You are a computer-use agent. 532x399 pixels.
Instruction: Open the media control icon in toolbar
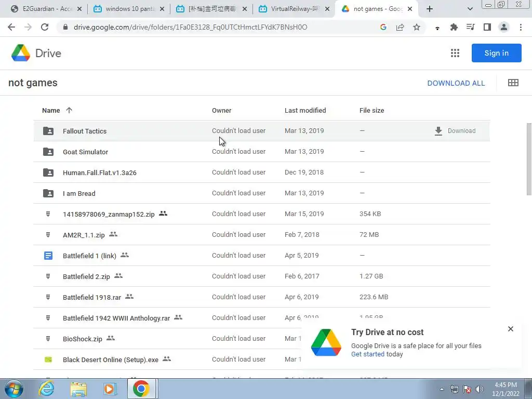pos(470,27)
